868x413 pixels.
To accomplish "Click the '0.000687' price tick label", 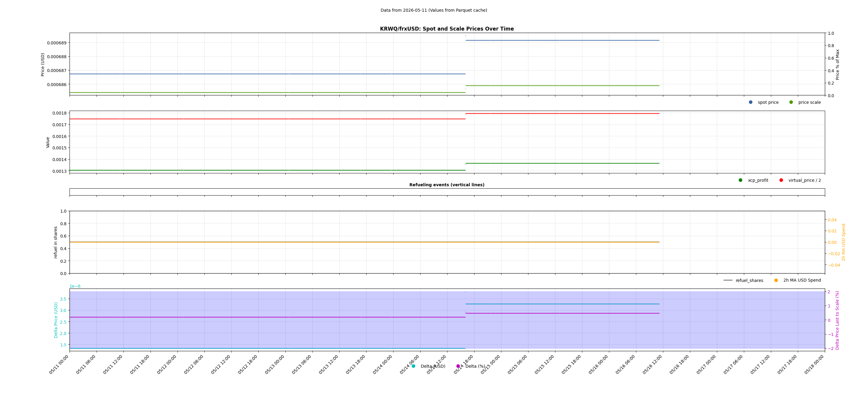I will (57, 70).
